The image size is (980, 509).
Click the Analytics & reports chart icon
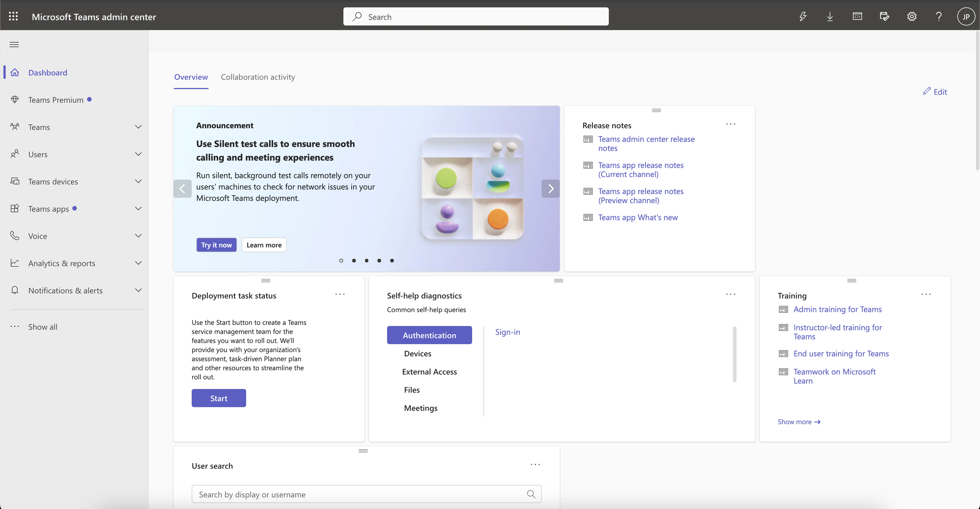(15, 263)
